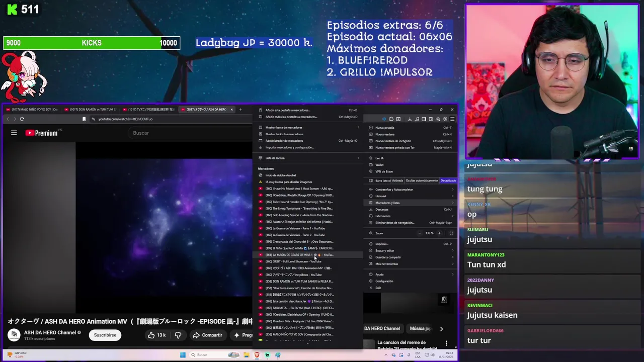Choose Nueva ventana privada con Tor
The width and height of the screenshot is (644, 362).
[411, 147]
